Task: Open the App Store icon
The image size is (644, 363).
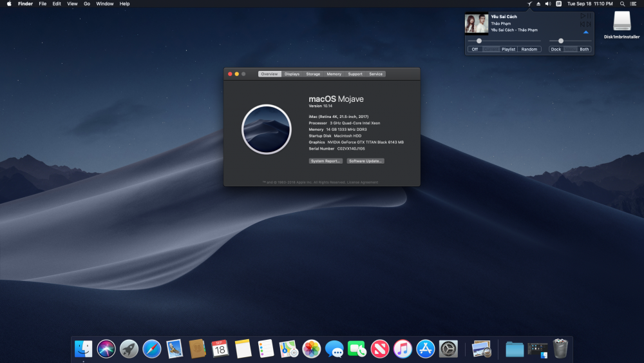Action: click(x=426, y=349)
